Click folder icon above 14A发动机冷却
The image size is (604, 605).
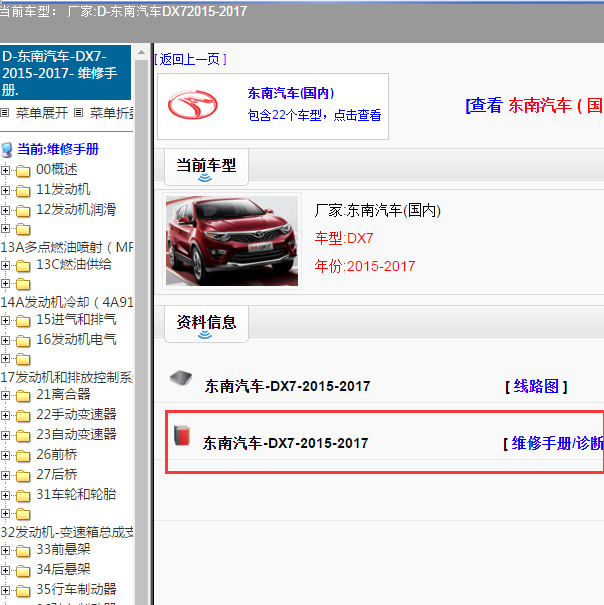(x=23, y=284)
